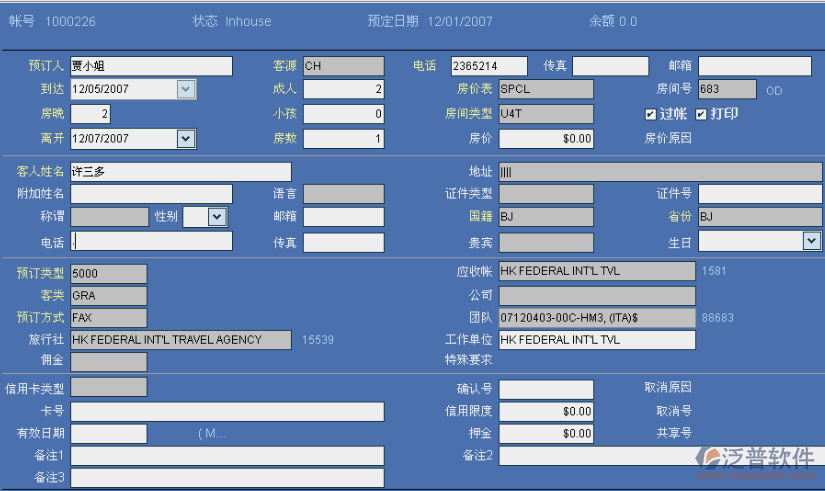Click the OD room status text
Image resolution: width=825 pixels, height=491 pixels.
point(774,91)
